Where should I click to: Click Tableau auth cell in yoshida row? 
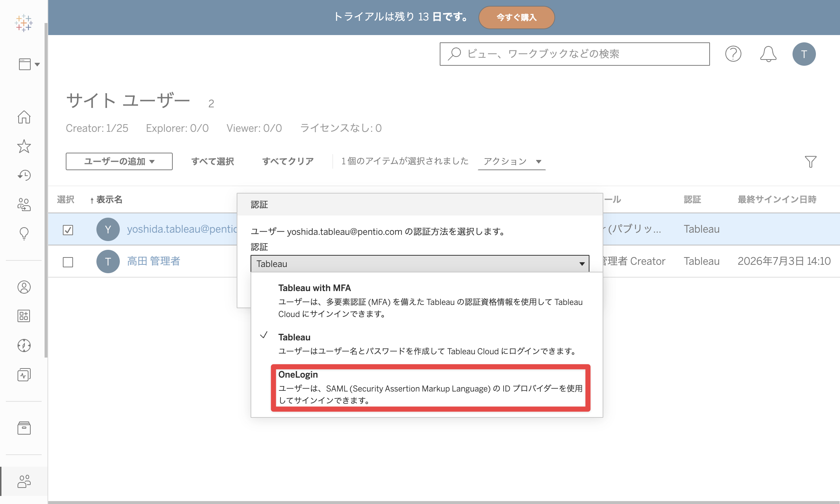coord(702,229)
